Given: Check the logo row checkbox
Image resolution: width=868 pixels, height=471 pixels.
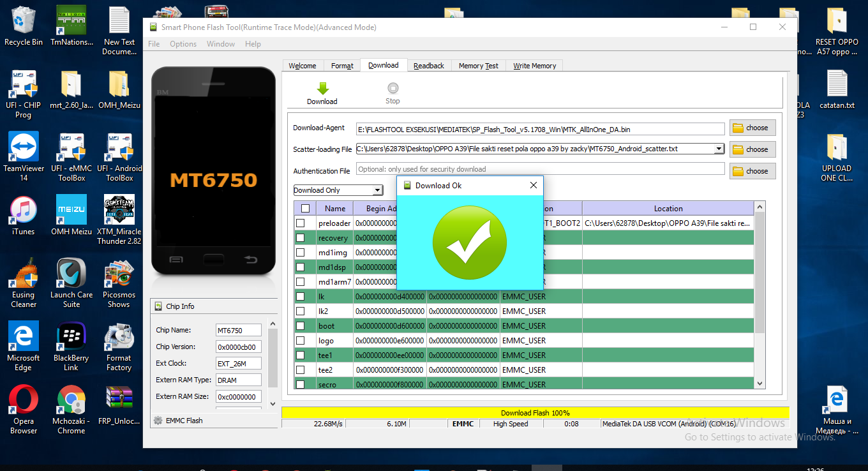Looking at the screenshot, I should tap(300, 340).
